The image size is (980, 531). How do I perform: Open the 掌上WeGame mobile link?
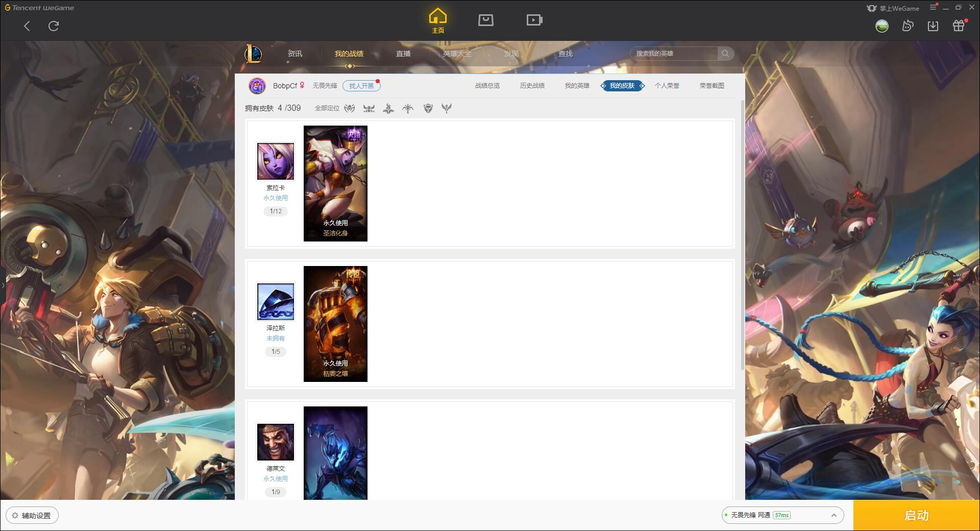click(x=893, y=8)
